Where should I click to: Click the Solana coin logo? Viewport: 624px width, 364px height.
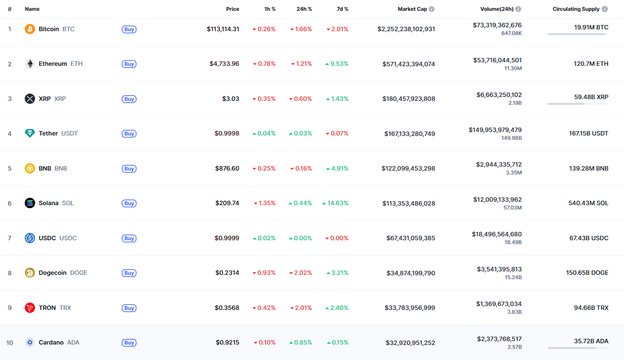[x=30, y=203]
